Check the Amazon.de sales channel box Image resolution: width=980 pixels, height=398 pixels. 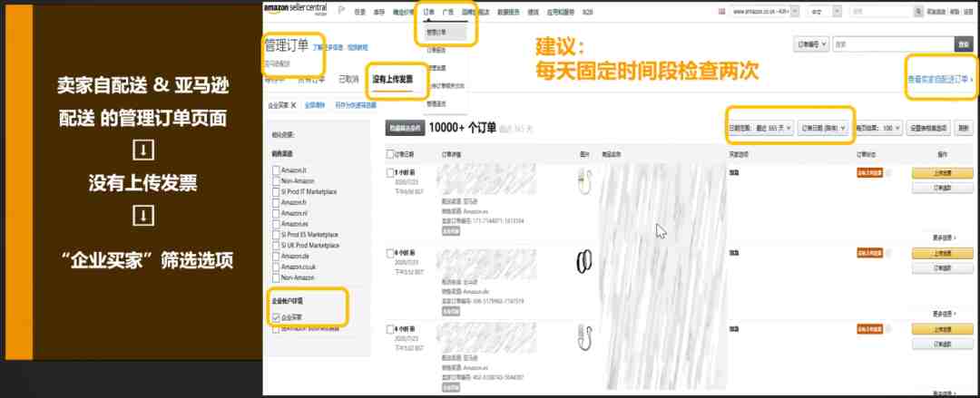pos(276,257)
